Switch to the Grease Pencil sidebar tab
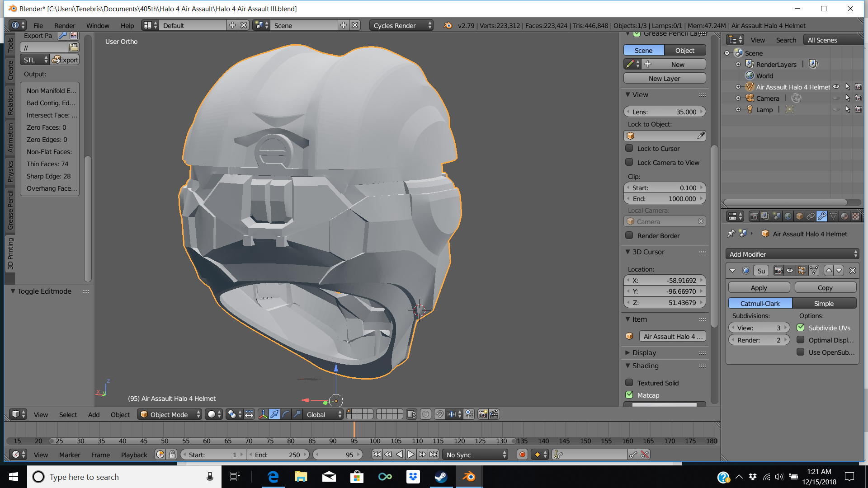Image resolution: width=868 pixels, height=488 pixels. (x=10, y=210)
